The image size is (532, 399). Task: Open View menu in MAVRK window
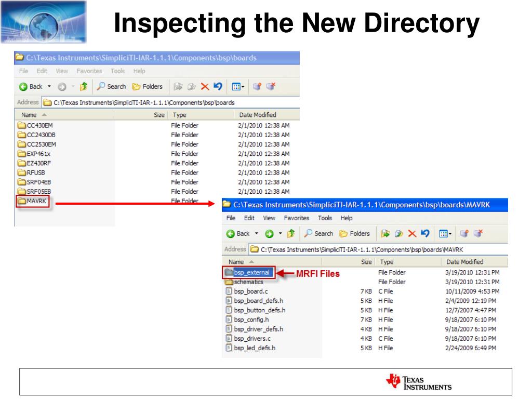(269, 218)
